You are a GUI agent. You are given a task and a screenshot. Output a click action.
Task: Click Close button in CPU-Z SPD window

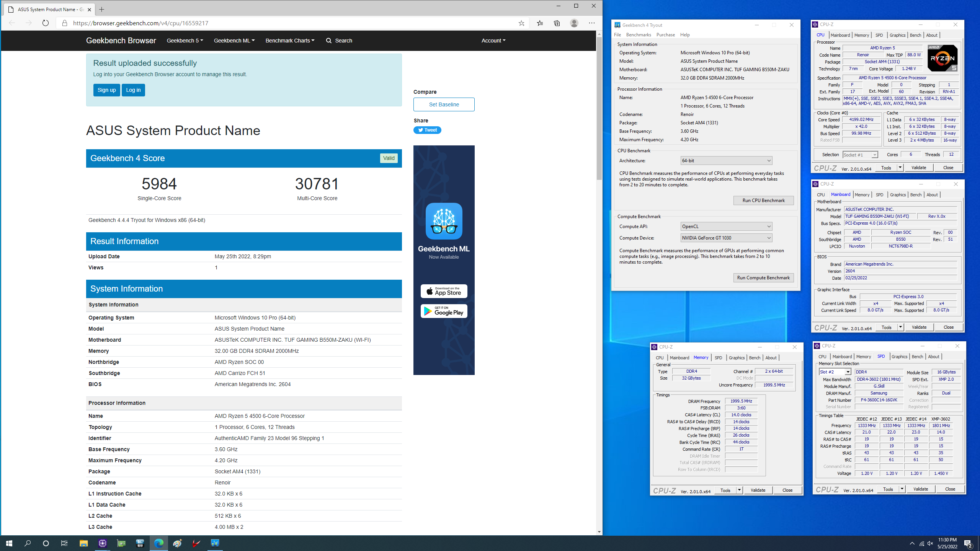click(950, 489)
